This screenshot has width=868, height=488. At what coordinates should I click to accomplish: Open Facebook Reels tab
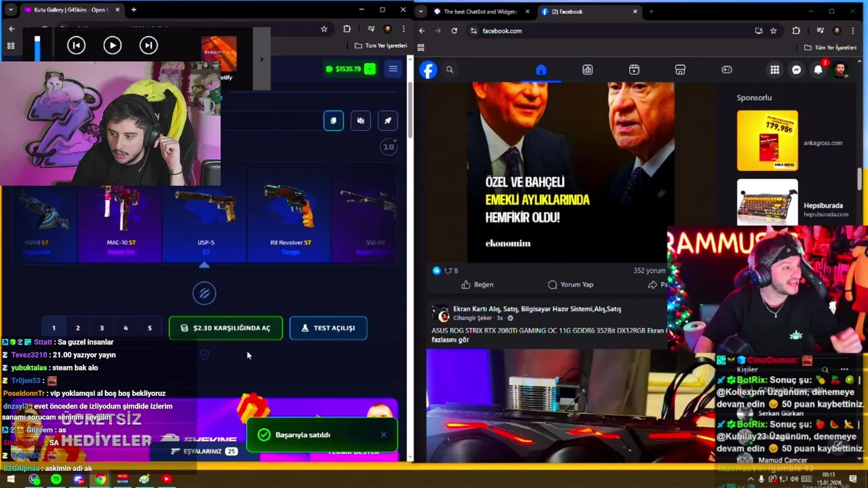634,70
